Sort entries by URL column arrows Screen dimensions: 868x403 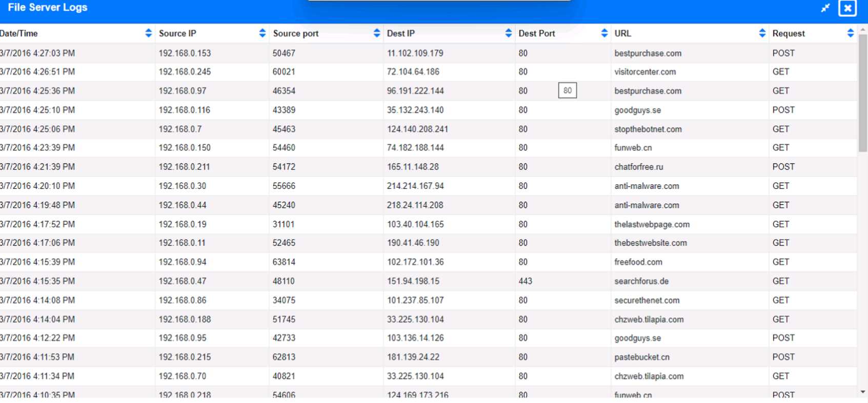(x=762, y=33)
